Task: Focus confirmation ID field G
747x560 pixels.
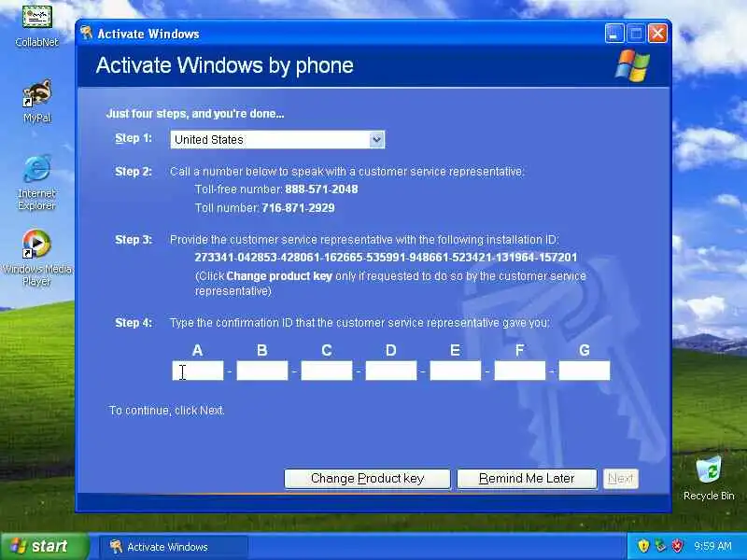Action: coord(585,371)
